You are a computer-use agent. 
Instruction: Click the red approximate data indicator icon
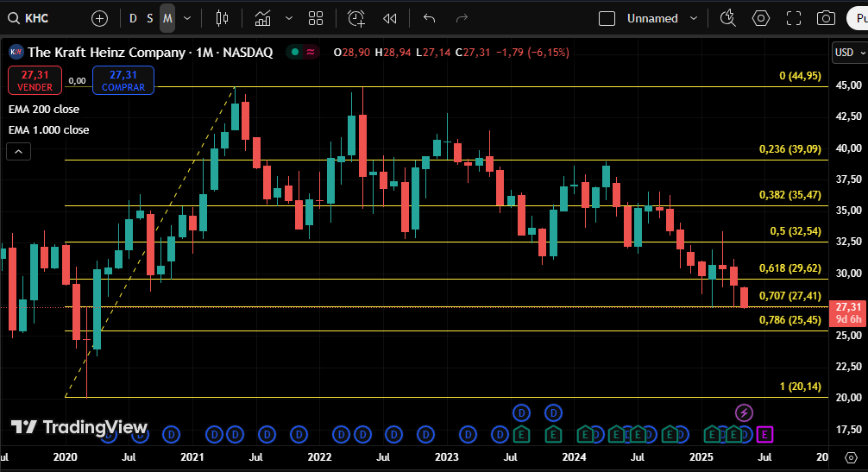coord(311,52)
